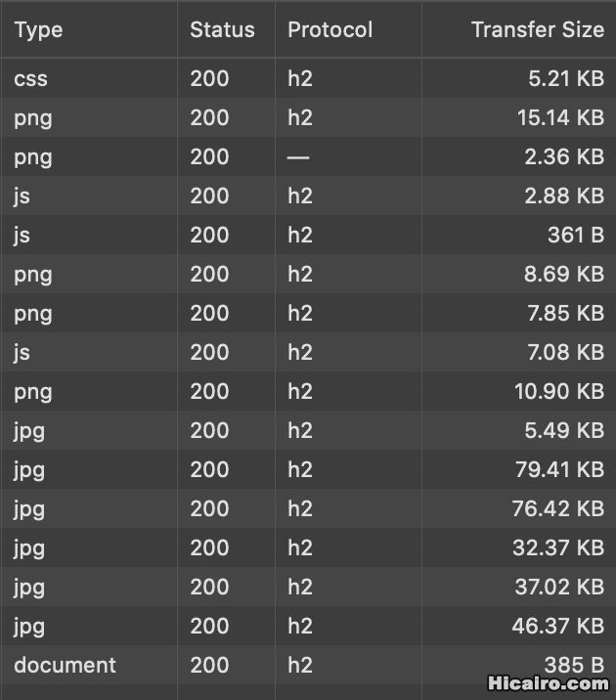The width and height of the screenshot is (616, 700).
Task: Sort by the Protocol column header
Action: [x=330, y=29]
